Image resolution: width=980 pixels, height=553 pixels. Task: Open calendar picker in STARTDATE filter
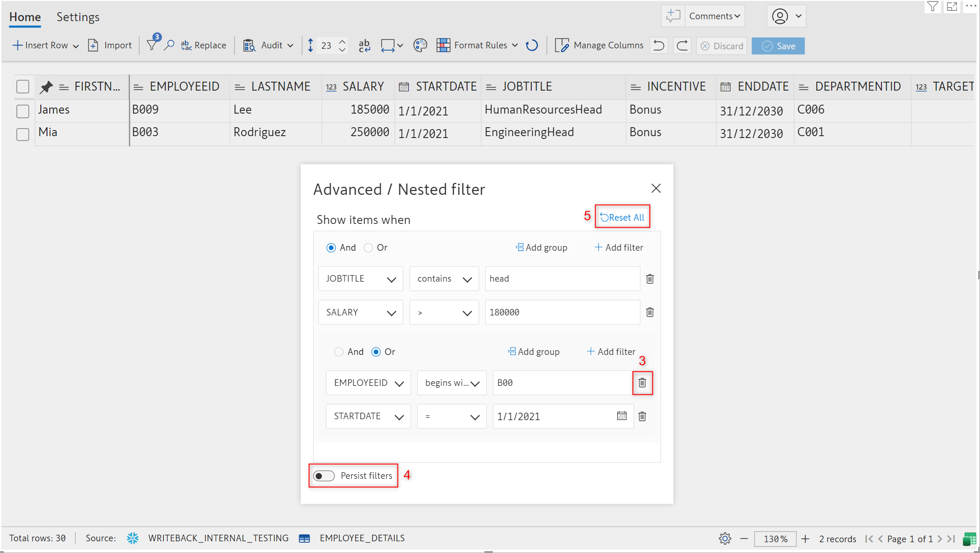(621, 416)
